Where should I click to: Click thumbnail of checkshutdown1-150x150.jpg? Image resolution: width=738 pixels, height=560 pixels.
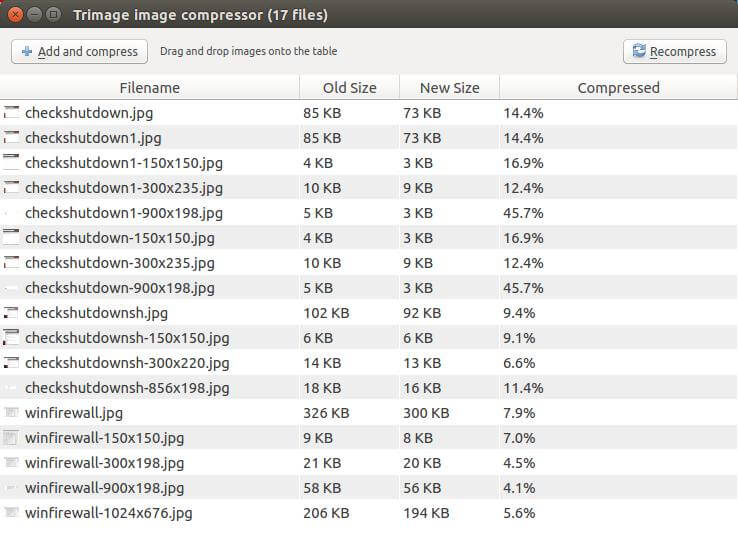pyautogui.click(x=11, y=162)
